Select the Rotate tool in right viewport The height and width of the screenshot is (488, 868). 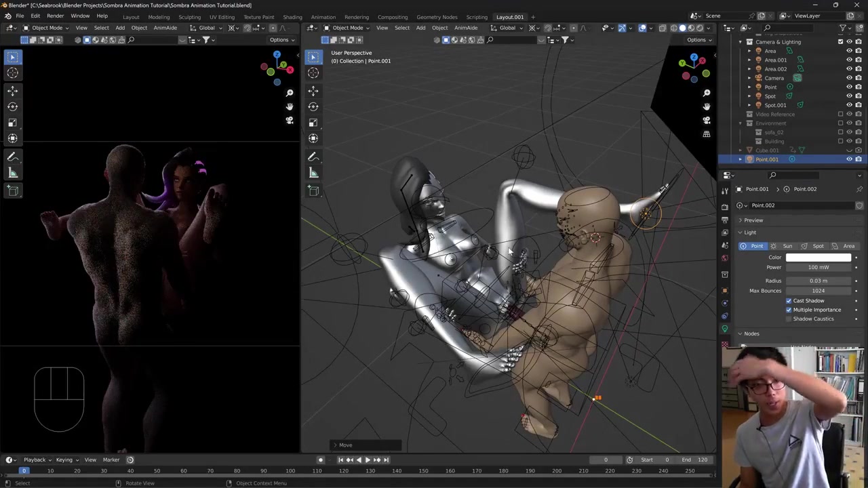(313, 106)
